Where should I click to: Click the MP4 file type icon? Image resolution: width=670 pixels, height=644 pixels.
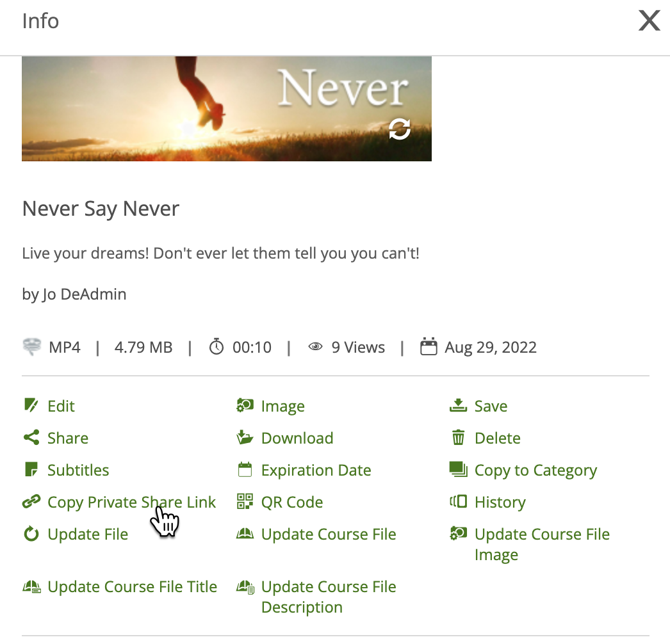coord(31,347)
